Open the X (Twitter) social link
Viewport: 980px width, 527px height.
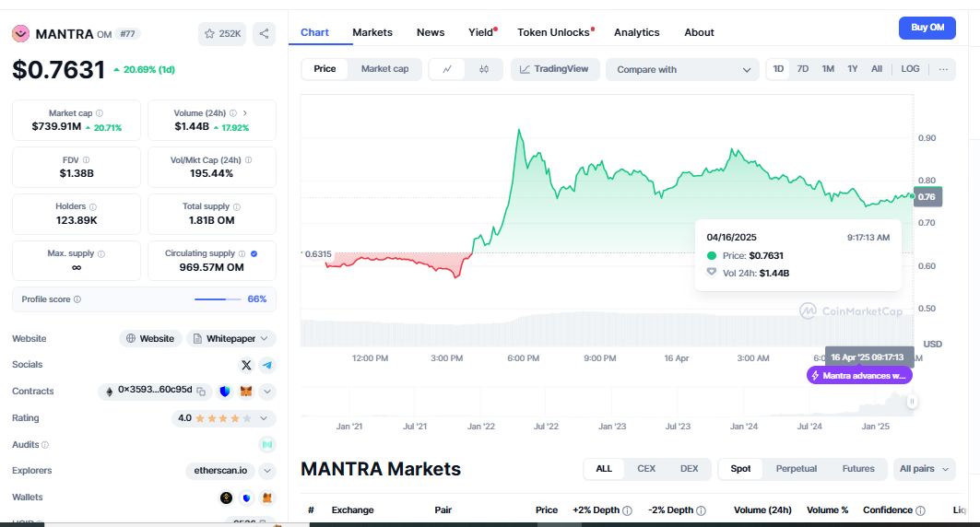pos(246,365)
